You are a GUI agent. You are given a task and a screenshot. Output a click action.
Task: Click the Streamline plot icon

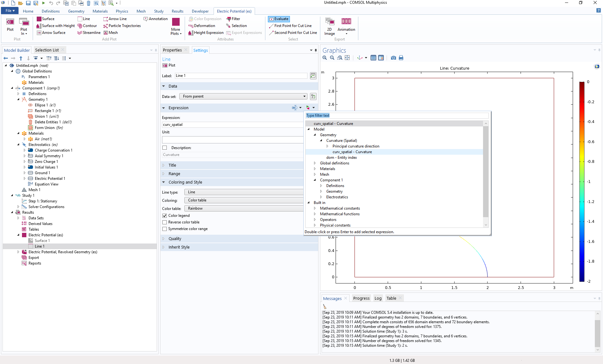tap(80, 33)
